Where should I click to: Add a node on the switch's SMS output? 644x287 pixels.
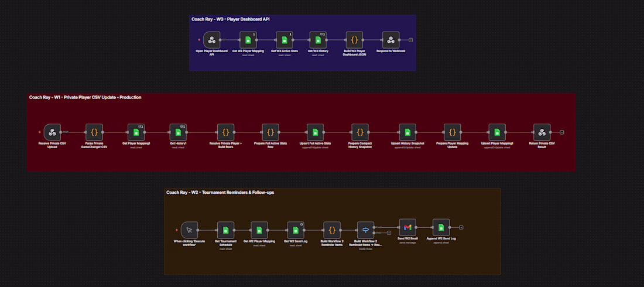(389, 233)
